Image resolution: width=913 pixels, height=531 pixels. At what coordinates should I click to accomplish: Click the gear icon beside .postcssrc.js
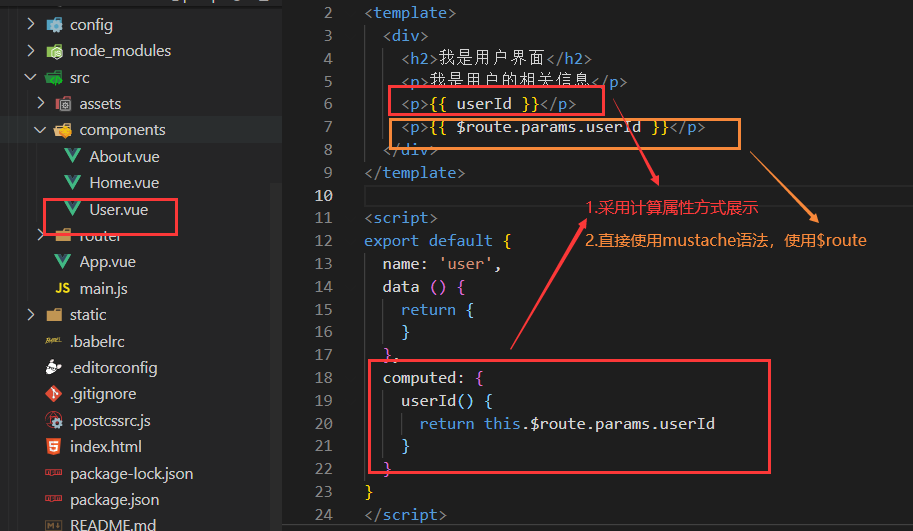[x=54, y=420]
